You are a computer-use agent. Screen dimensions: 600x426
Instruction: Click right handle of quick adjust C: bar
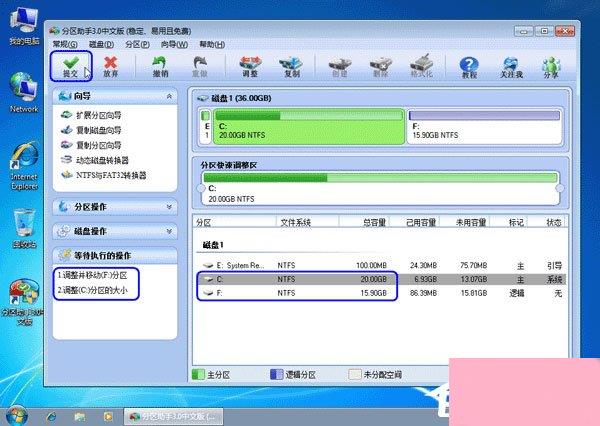(560, 188)
